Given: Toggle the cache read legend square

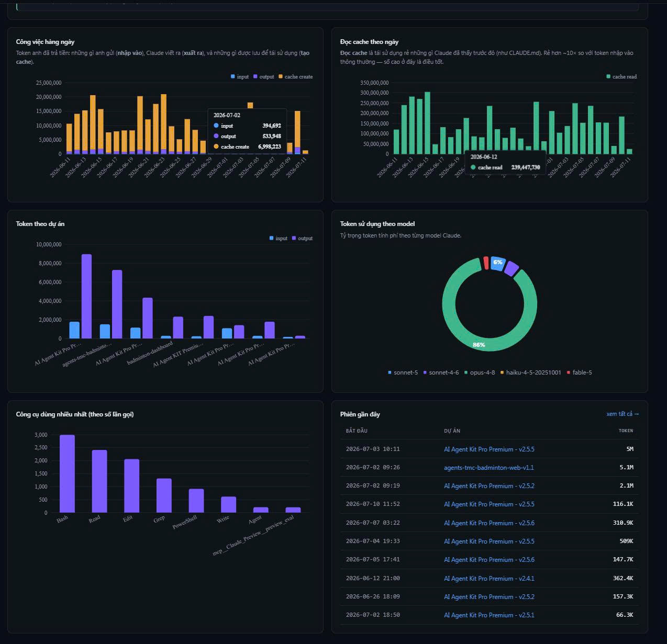Looking at the screenshot, I should (608, 77).
